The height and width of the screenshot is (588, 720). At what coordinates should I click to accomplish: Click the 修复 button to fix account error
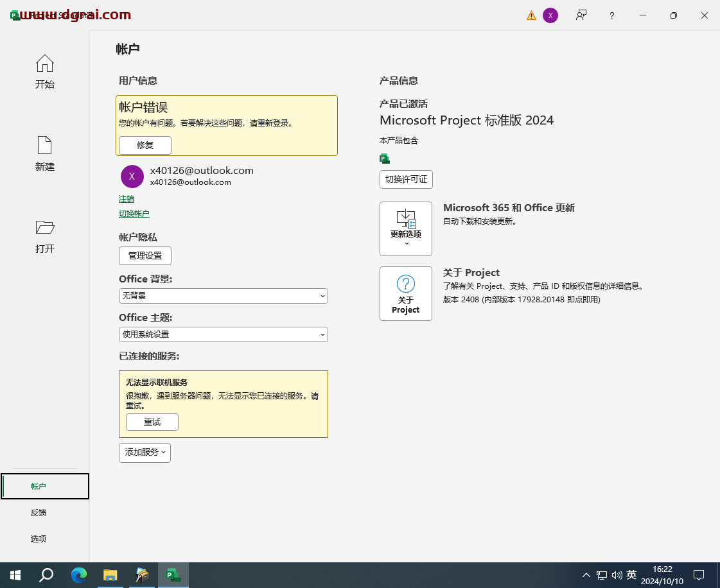point(145,145)
